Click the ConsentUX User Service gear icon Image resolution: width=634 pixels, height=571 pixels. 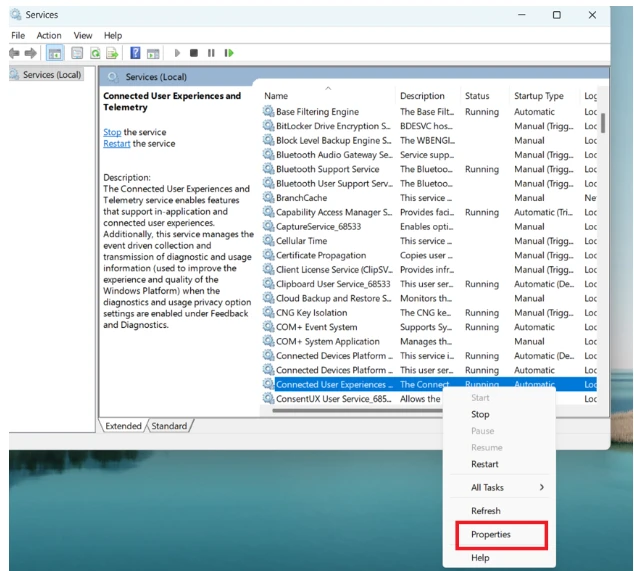[268, 398]
